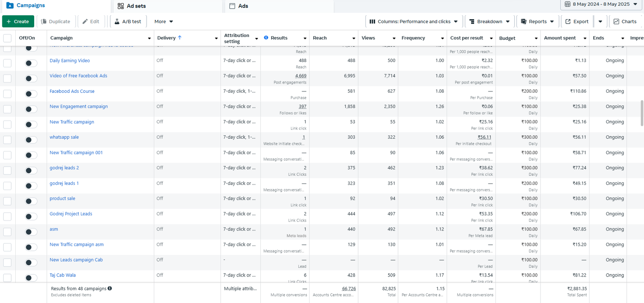Viewport: 644px width, 303px height.
Task: Open the New Leads campaign Cab link
Action: coord(76,260)
